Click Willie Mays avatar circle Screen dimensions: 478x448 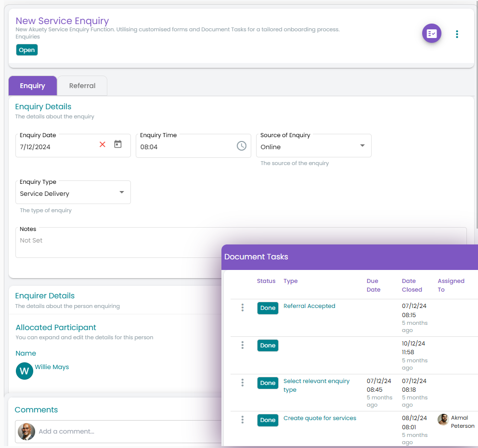tap(25, 371)
